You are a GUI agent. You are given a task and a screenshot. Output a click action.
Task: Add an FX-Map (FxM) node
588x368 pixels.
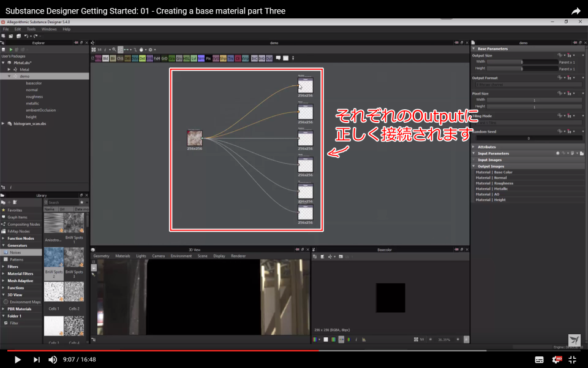pos(157,58)
